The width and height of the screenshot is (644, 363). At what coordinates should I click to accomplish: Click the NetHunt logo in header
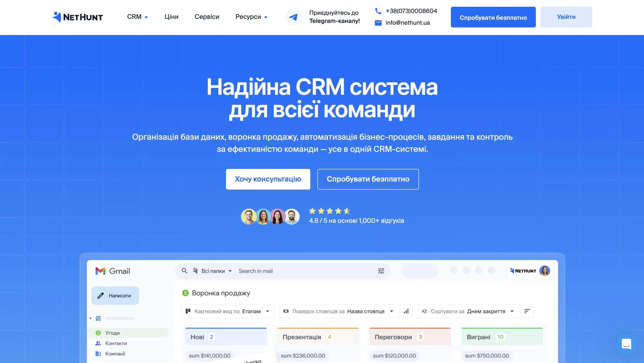tap(78, 17)
